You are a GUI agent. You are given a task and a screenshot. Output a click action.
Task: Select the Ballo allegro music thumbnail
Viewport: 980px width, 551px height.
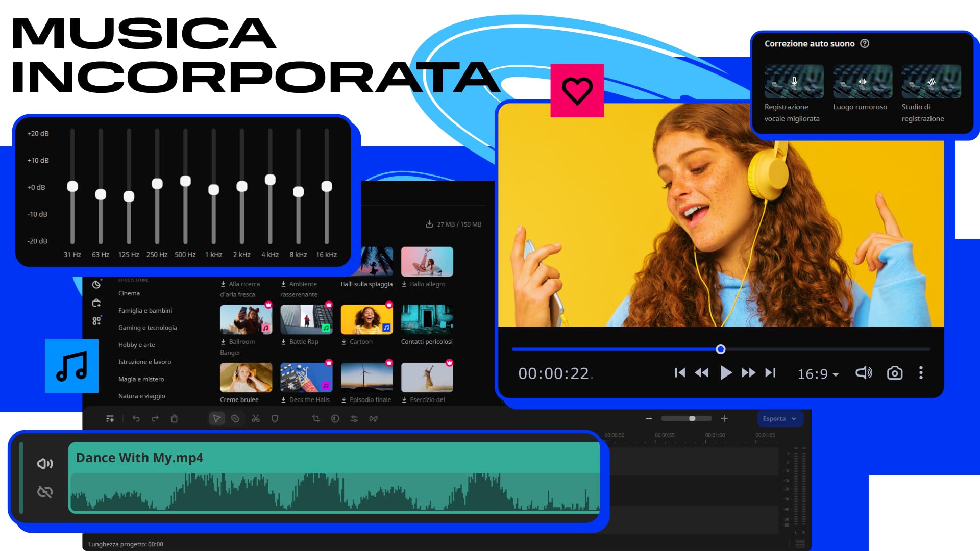tap(427, 262)
